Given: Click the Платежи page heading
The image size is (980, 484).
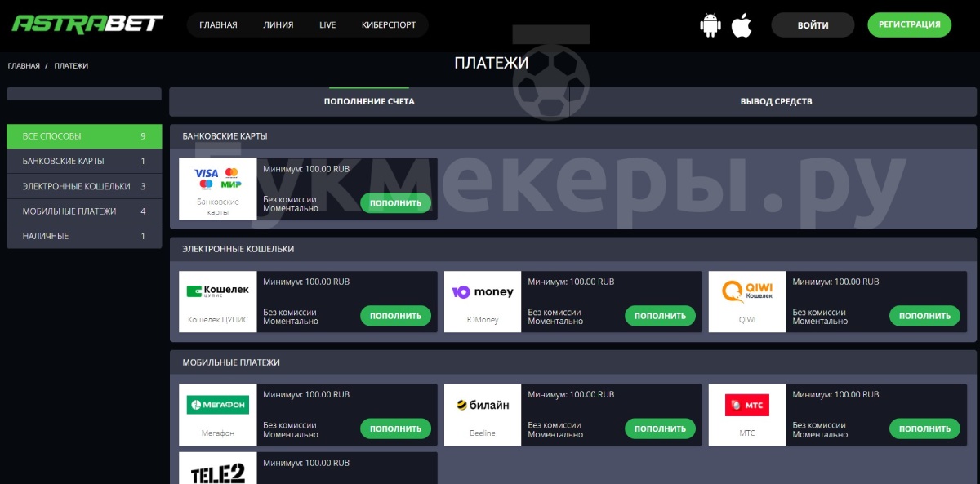Looking at the screenshot, I should (x=491, y=63).
